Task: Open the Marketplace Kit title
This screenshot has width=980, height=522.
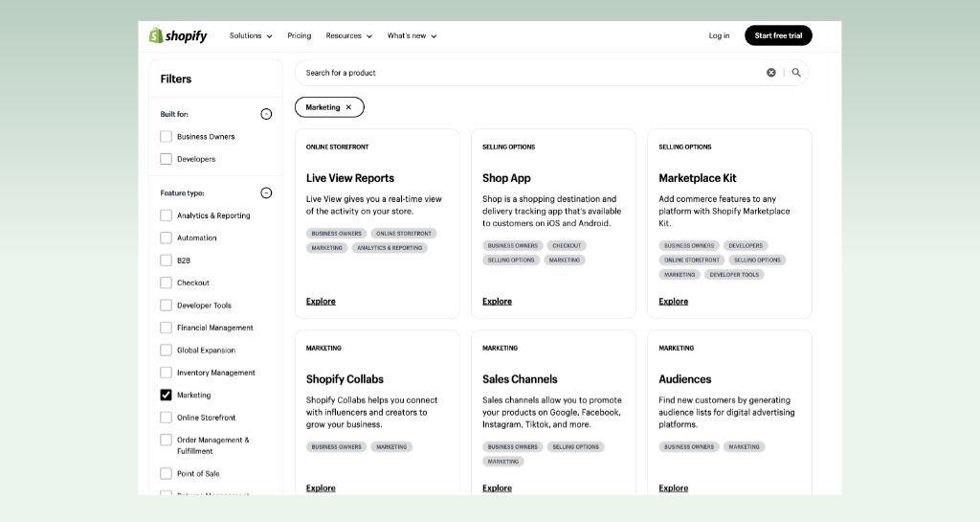Action: click(x=698, y=178)
